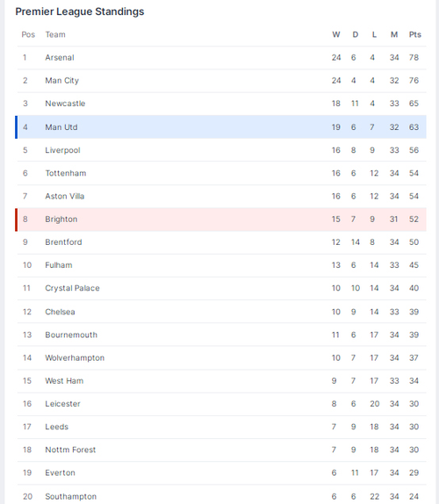Open the Liverpool team entry
439x504 pixels.
(222, 150)
